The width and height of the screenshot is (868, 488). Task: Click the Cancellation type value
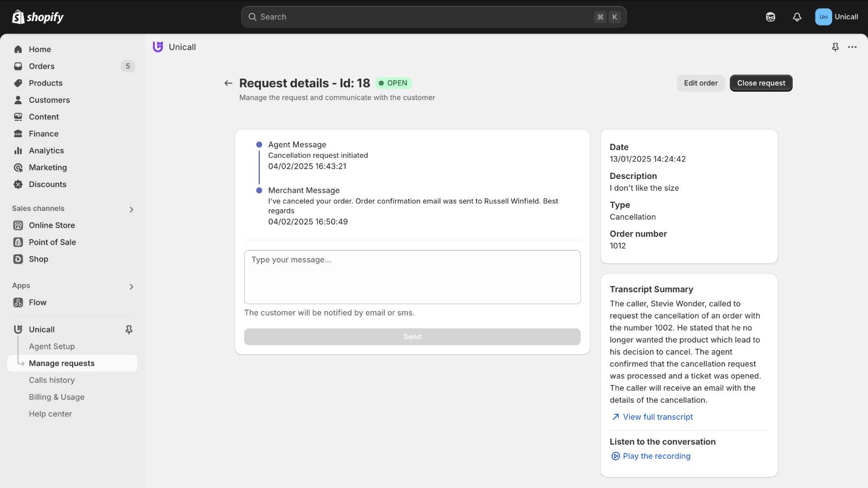633,217
